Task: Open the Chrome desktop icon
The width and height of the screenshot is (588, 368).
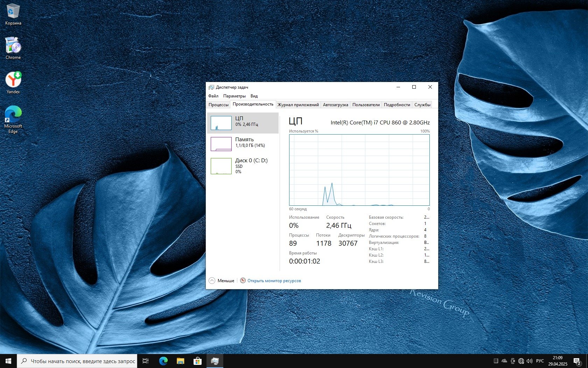Action: coord(13,48)
